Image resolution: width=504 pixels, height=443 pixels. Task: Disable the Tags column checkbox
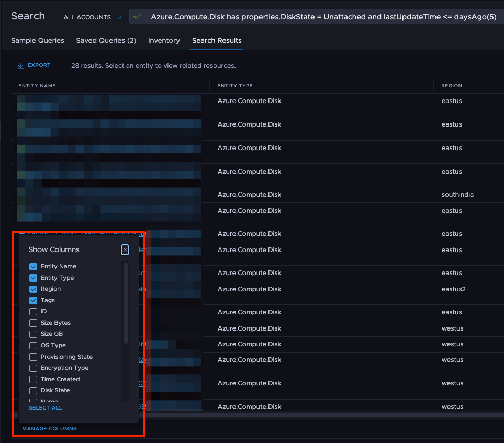[33, 300]
